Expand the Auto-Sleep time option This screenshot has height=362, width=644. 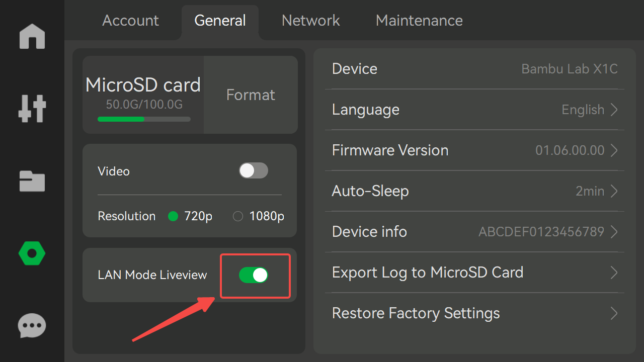coord(614,191)
